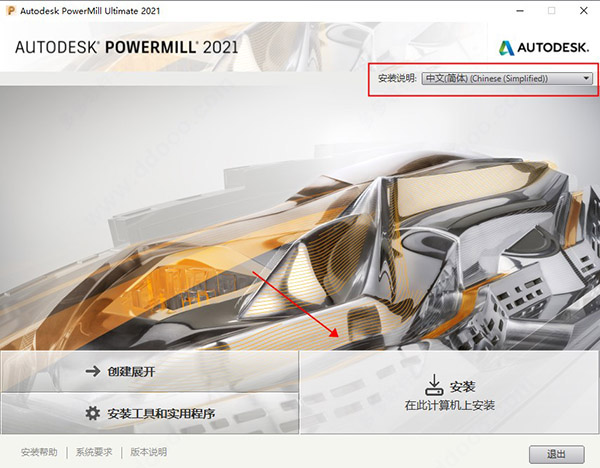The height and width of the screenshot is (468, 600).
Task: Click the Autodesk triangle logo icon
Action: pos(507,47)
